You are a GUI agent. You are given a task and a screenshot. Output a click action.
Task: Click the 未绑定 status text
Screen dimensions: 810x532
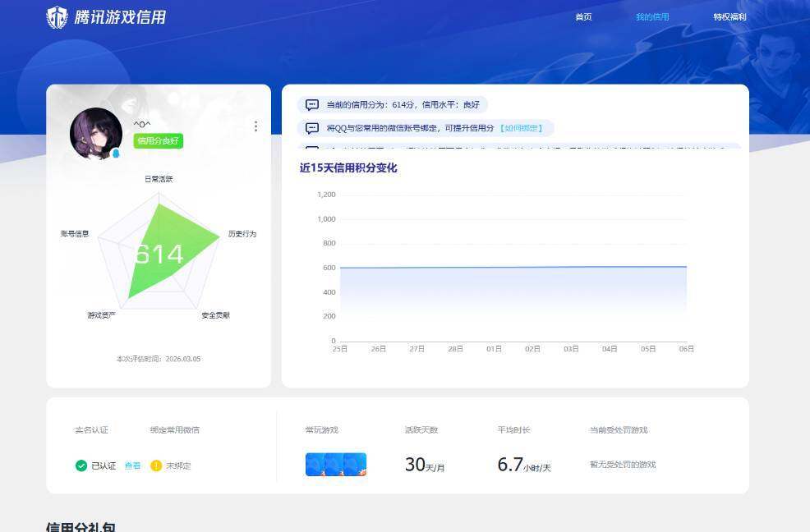click(178, 465)
